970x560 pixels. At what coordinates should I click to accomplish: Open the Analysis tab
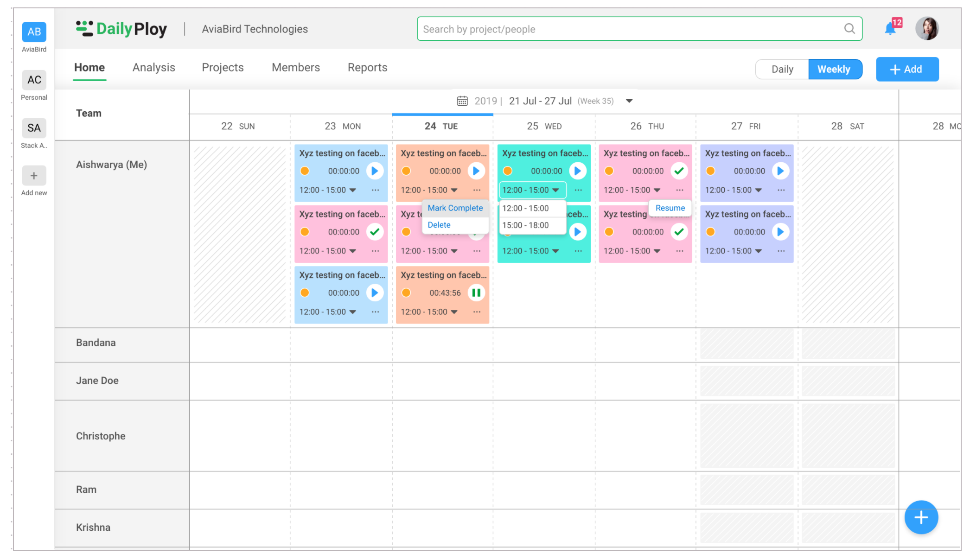pyautogui.click(x=153, y=68)
